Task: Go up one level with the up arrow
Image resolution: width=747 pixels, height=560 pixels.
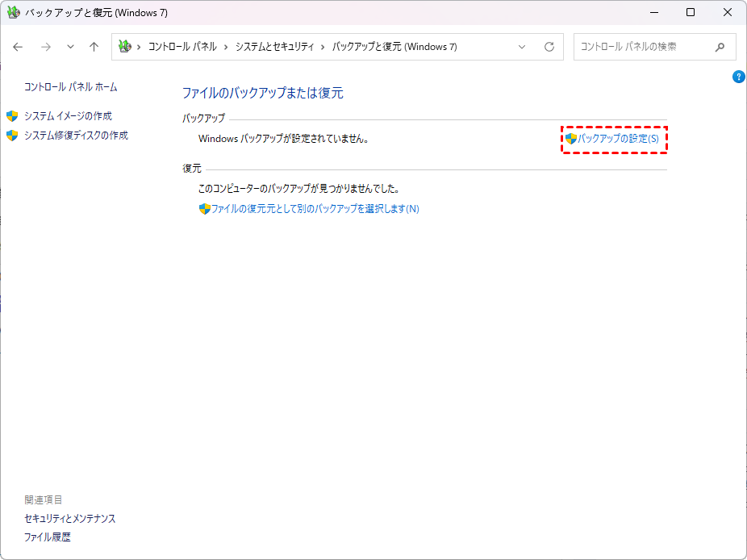Action: pos(94,47)
